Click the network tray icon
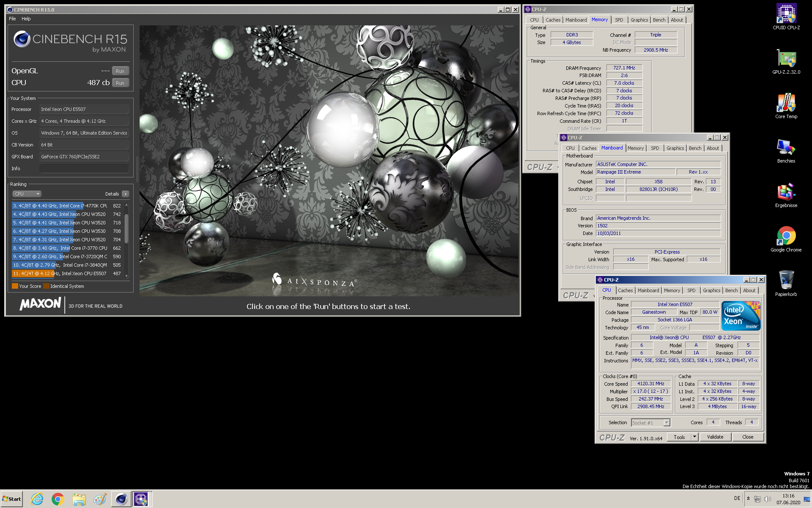This screenshot has height=508, width=812. 757,499
